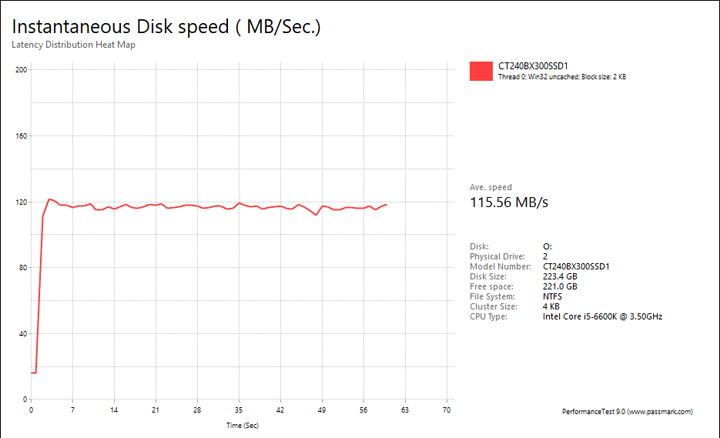Click the red CT240BX300SSD1 legend swatch
The image size is (720, 438).
tap(481, 70)
